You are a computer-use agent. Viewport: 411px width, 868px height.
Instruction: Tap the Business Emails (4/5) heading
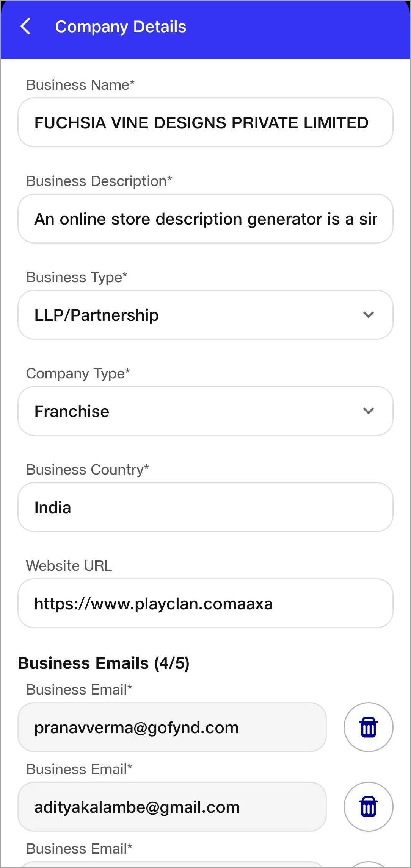tap(104, 663)
